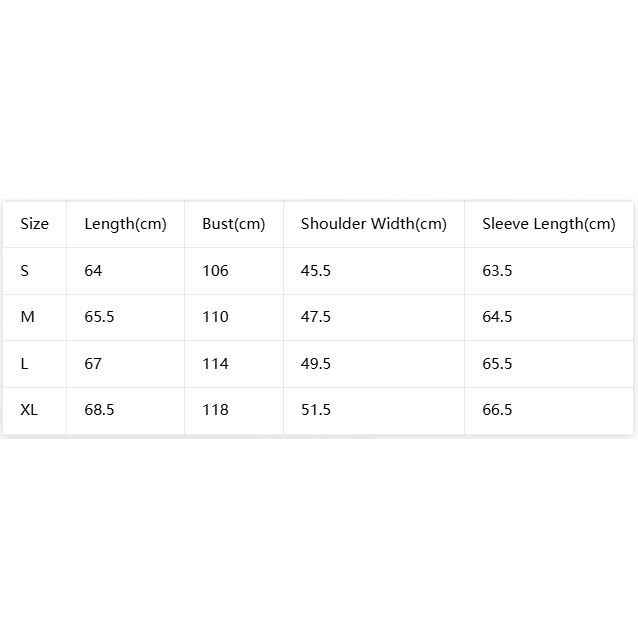
Task: Select shoulder width value 49.5
Action: coord(315,363)
